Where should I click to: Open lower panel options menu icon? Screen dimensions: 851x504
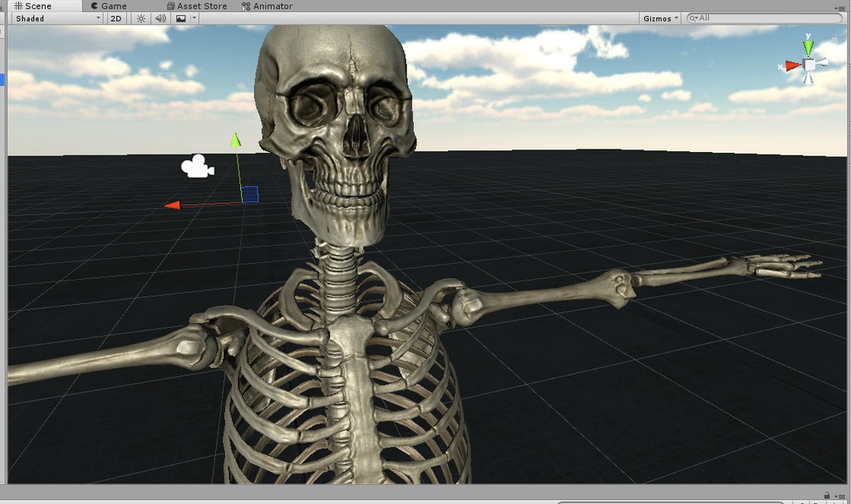[x=839, y=497]
